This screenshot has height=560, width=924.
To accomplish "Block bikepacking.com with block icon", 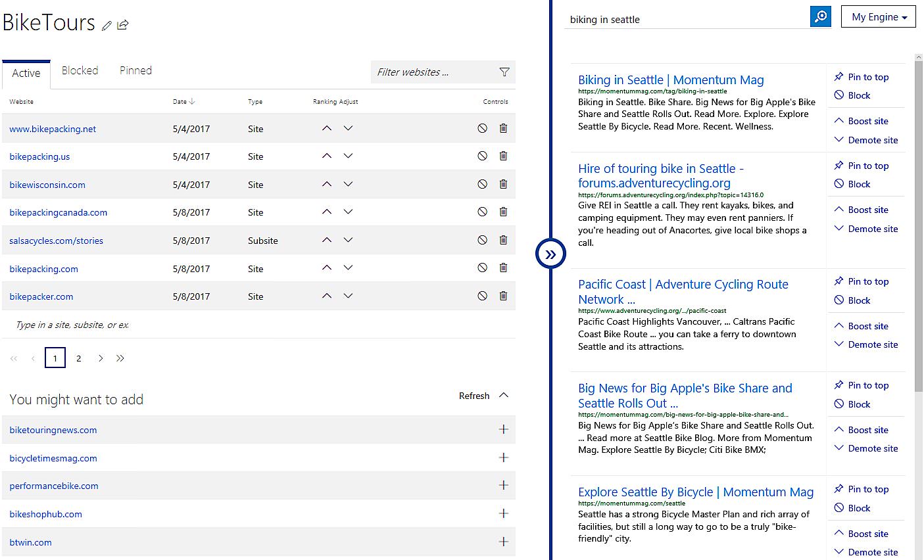I will click(482, 268).
